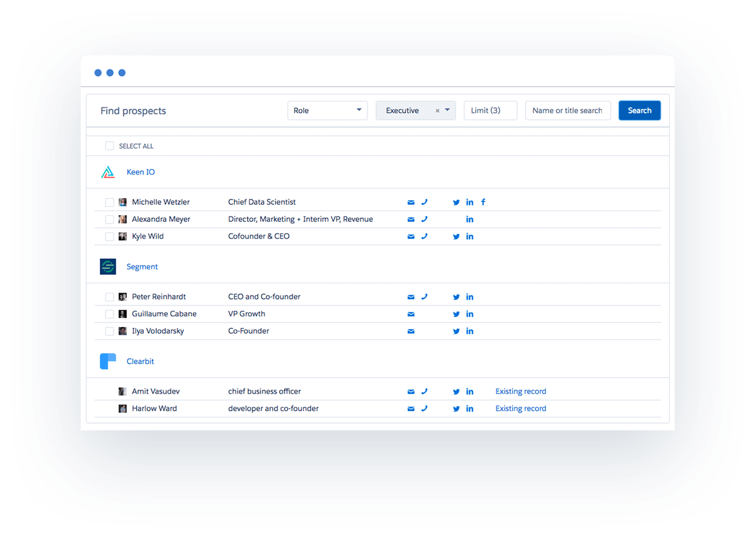Click the Segment company name link

point(142,266)
